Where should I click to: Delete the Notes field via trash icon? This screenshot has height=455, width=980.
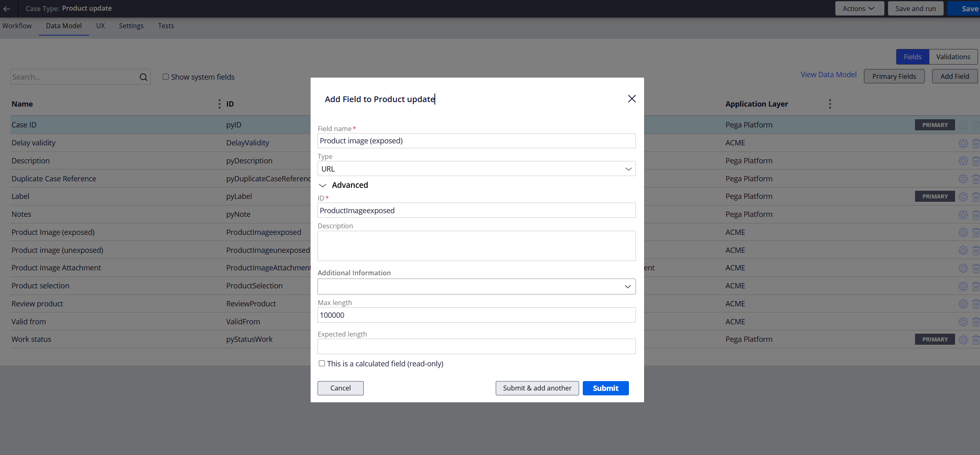click(977, 214)
